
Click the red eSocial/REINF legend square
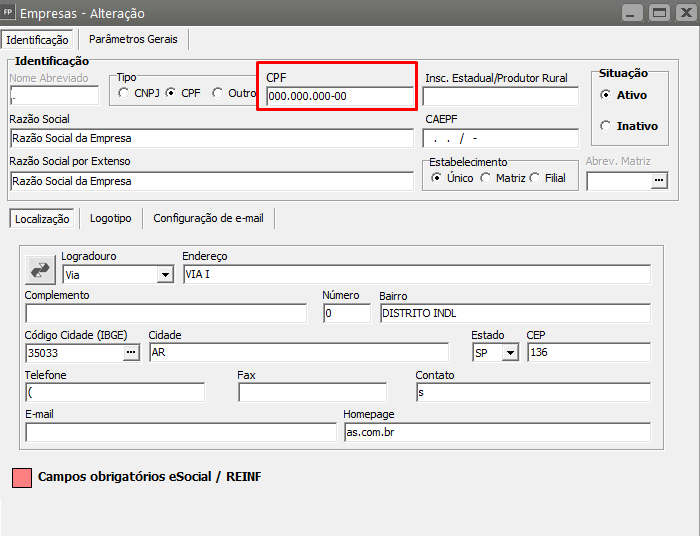21,477
